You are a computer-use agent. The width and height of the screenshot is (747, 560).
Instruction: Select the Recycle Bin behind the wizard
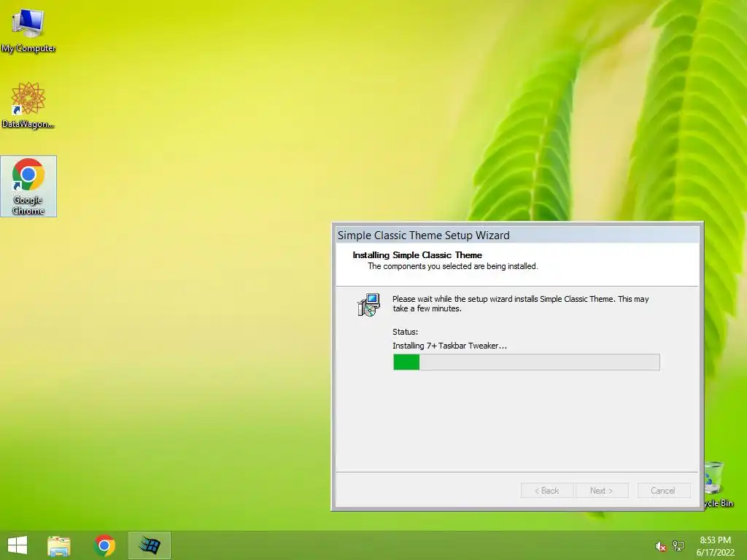[x=718, y=484]
